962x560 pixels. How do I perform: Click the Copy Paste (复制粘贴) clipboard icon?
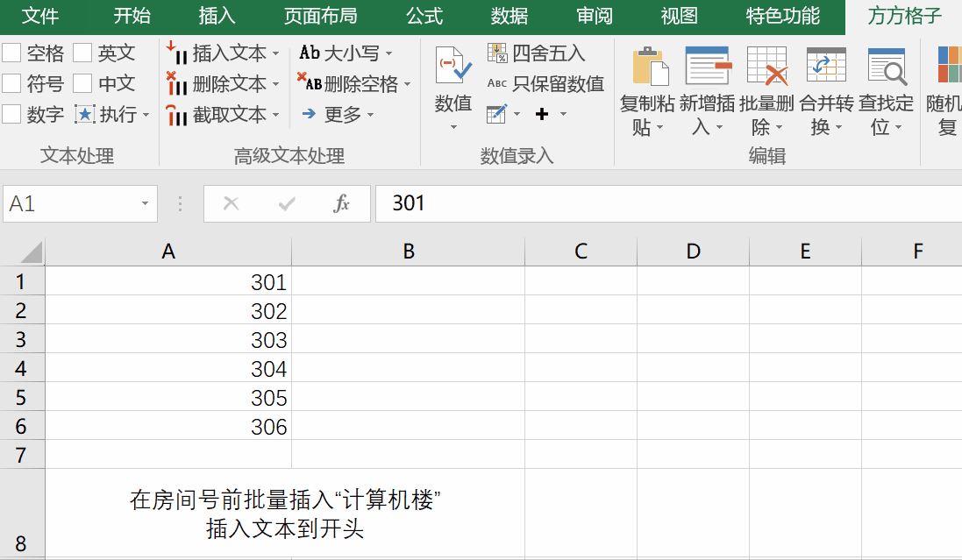[651, 67]
